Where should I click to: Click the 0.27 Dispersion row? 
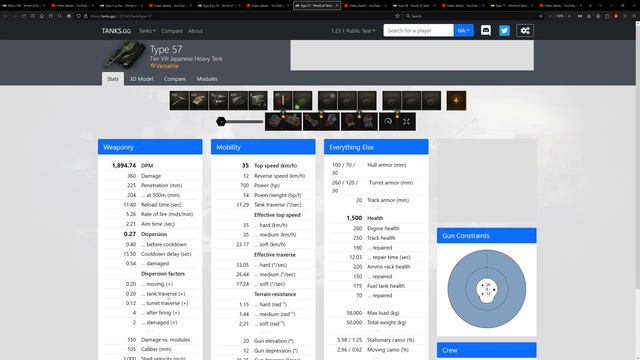150,234
